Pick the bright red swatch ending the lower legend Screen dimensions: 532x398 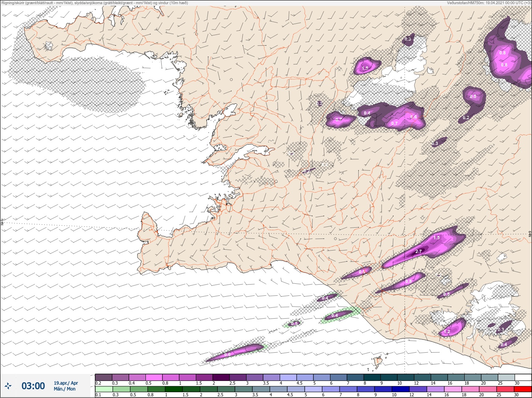(523, 389)
